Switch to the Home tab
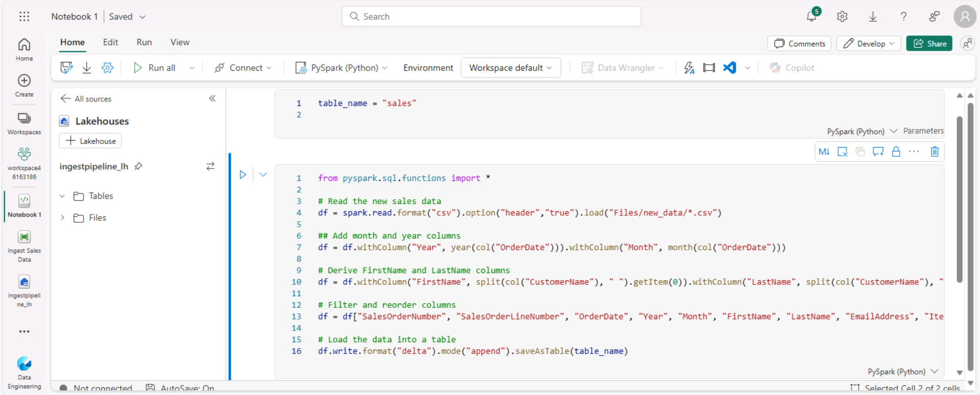Image resolution: width=980 pixels, height=395 pixels. [73, 43]
